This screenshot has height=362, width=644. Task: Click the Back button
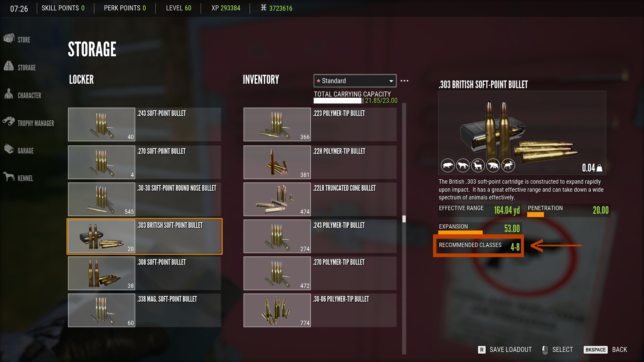[x=605, y=350]
